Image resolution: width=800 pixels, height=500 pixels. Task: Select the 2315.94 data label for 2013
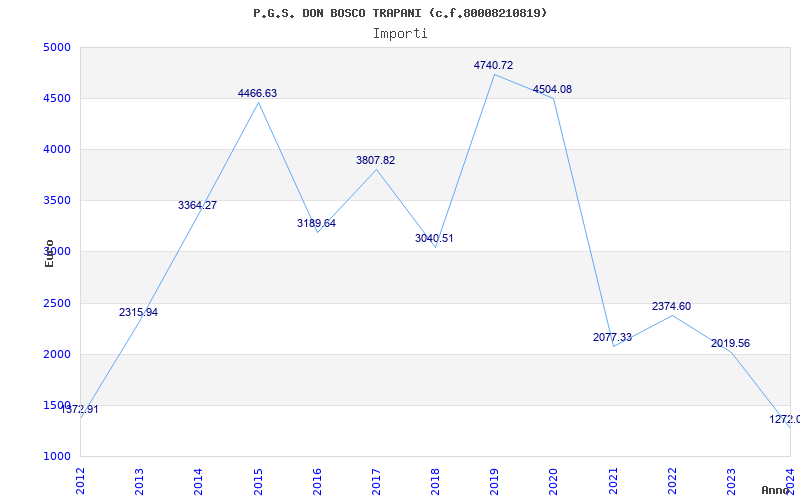coord(138,312)
